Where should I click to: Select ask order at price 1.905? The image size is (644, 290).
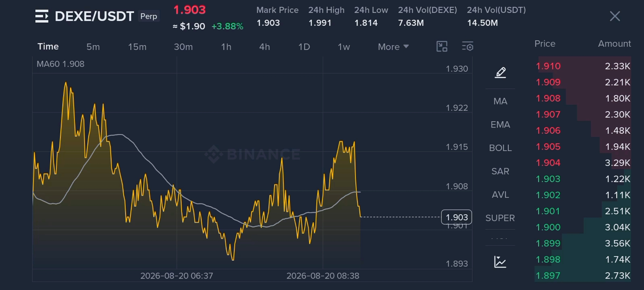click(x=583, y=147)
